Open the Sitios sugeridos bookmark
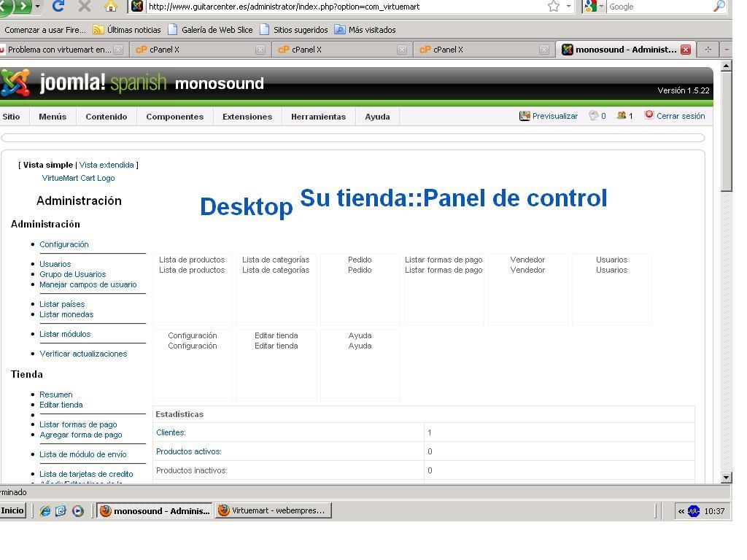Viewport: 747px width, 560px height. (x=294, y=29)
